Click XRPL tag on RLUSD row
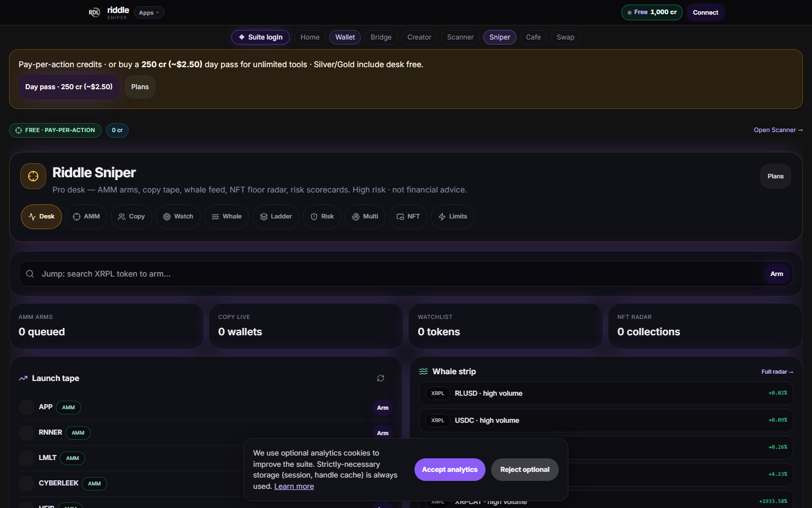 438,393
